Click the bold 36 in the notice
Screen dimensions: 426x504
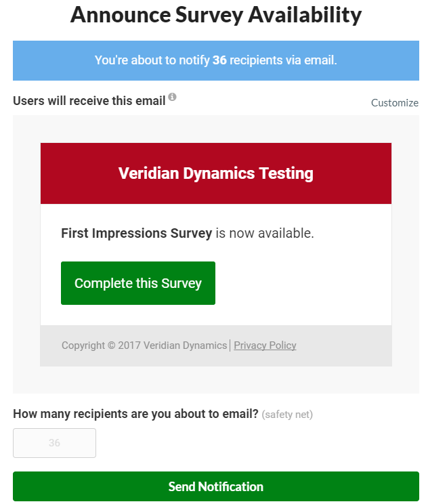tap(219, 60)
